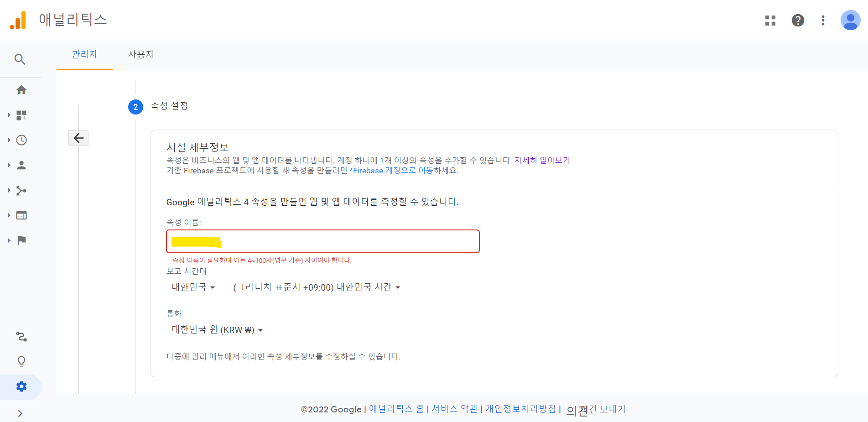Expand the Behavior section arrow
The image size is (868, 422).
[9, 215]
